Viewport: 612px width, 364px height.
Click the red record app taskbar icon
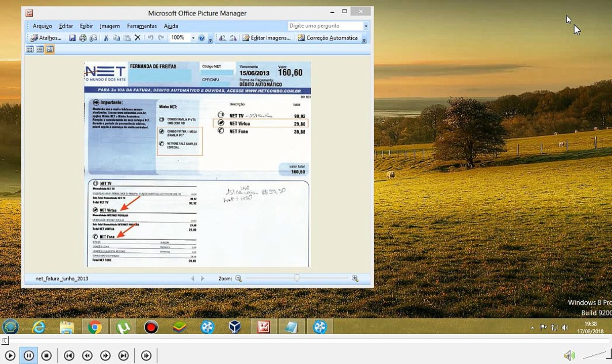pyautogui.click(x=151, y=328)
